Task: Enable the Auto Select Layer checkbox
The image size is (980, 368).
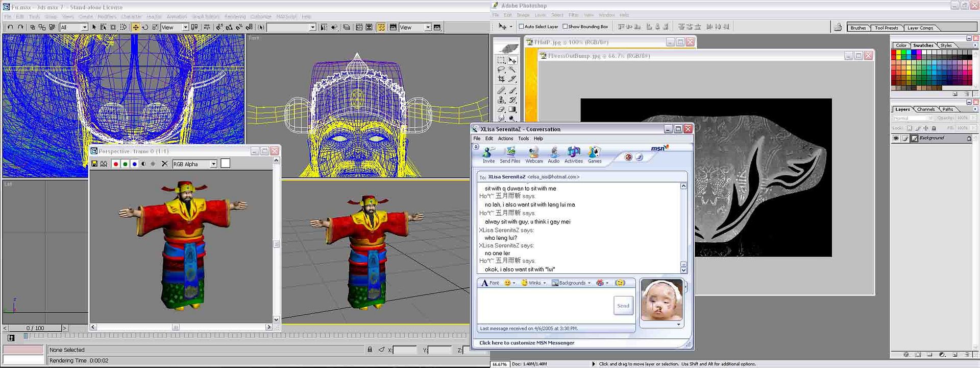Action: 522,27
